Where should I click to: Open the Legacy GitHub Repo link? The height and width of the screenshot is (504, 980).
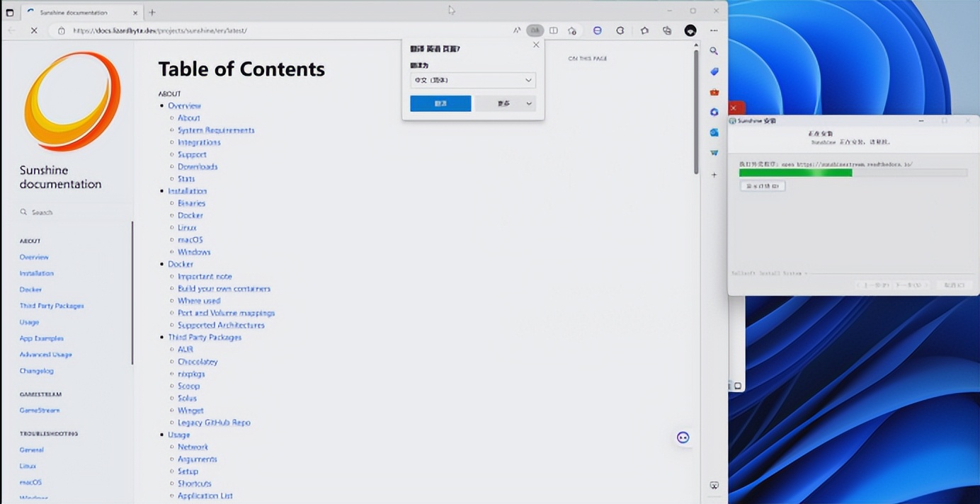[214, 423]
